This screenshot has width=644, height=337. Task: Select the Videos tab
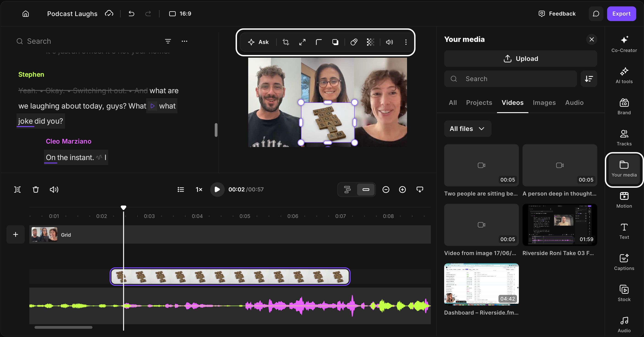(x=512, y=103)
